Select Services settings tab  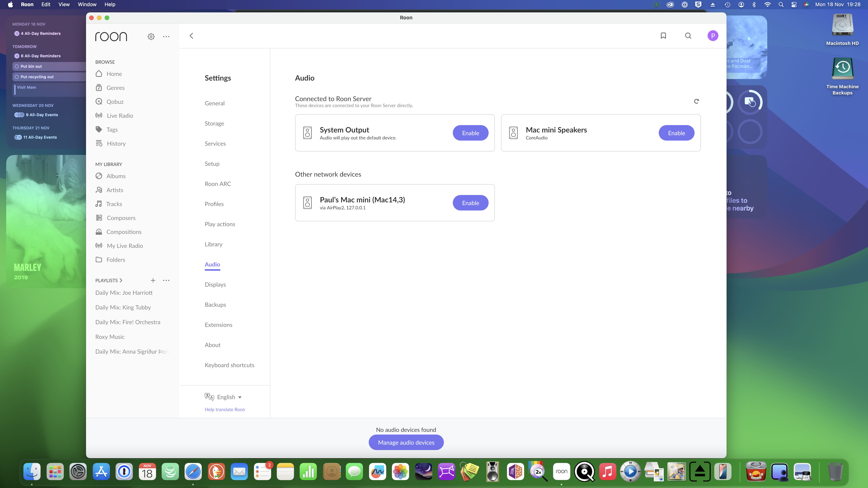(x=215, y=143)
